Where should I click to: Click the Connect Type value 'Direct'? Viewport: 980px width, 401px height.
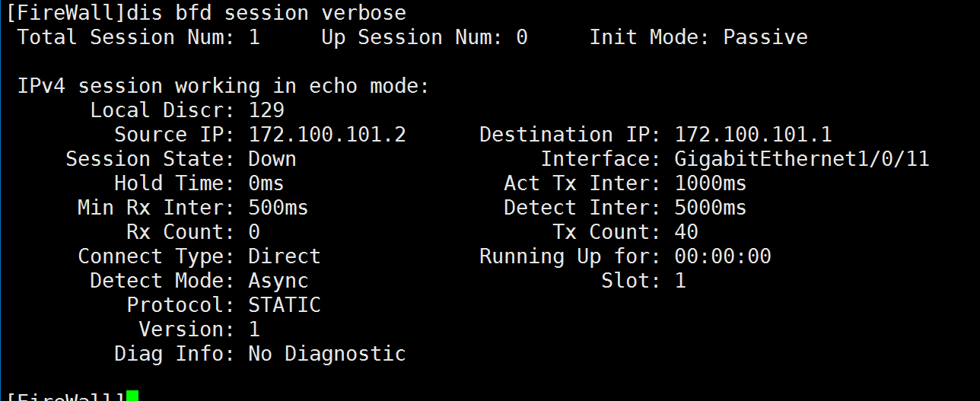(285, 256)
